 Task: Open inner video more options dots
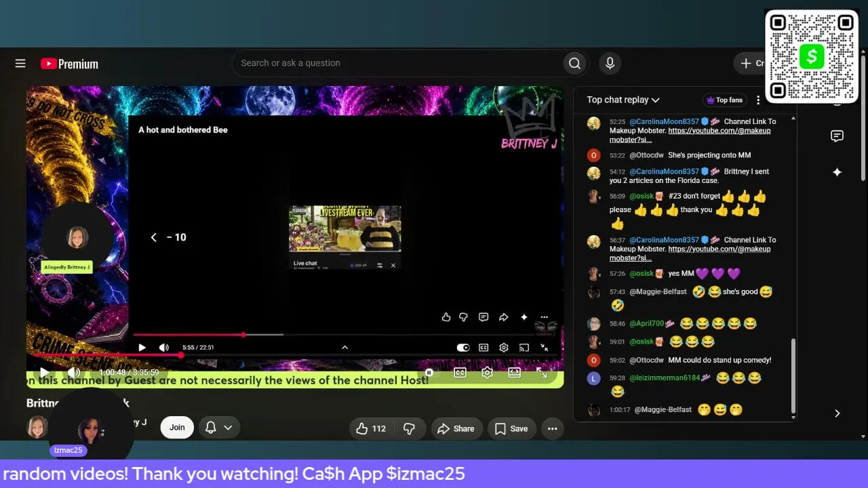544,317
